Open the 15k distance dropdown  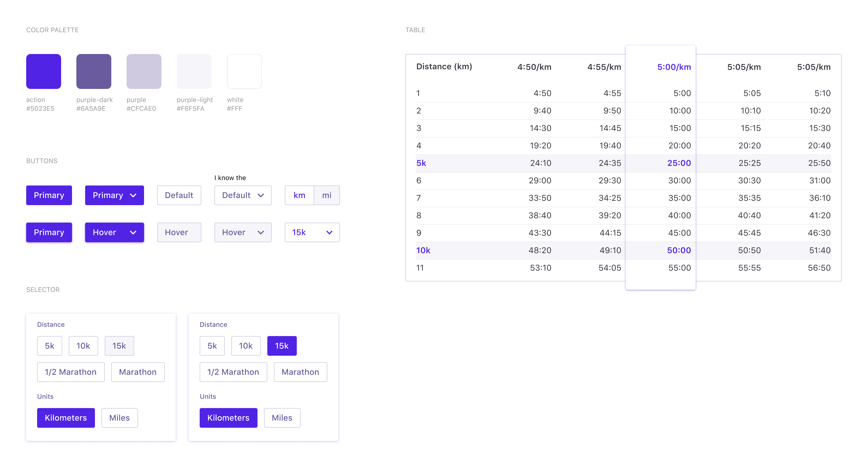[312, 232]
